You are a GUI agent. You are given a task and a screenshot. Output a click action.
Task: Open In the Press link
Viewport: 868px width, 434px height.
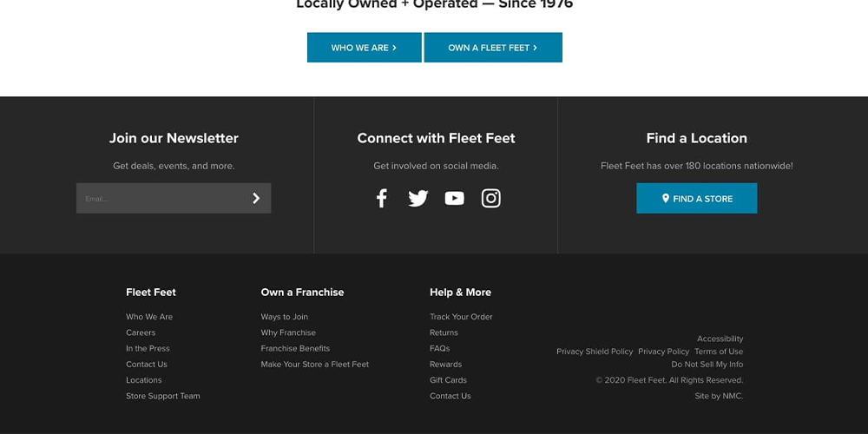click(x=148, y=348)
